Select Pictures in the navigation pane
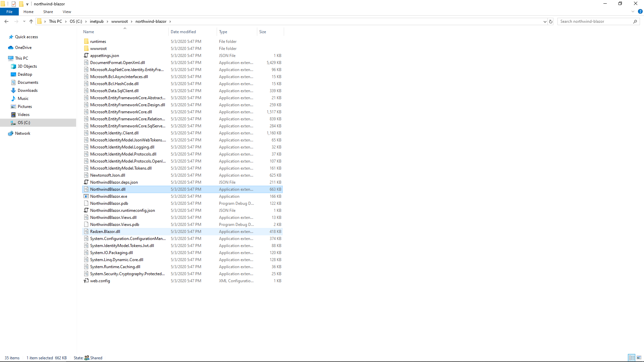The width and height of the screenshot is (644, 362). [x=25, y=107]
